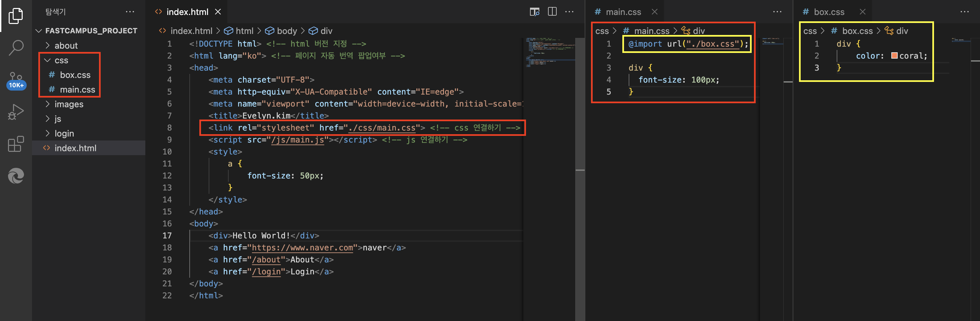Click the coral color swatch in box.css

pos(894,56)
